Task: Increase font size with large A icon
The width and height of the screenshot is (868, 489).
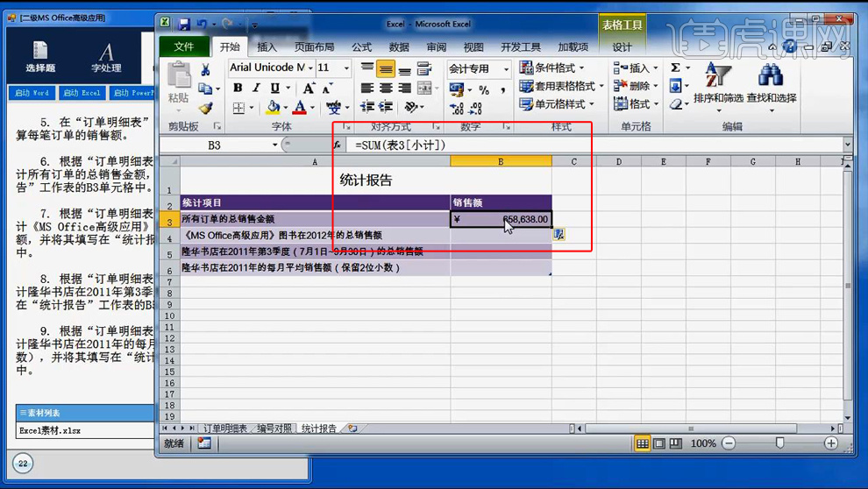Action: [x=309, y=88]
